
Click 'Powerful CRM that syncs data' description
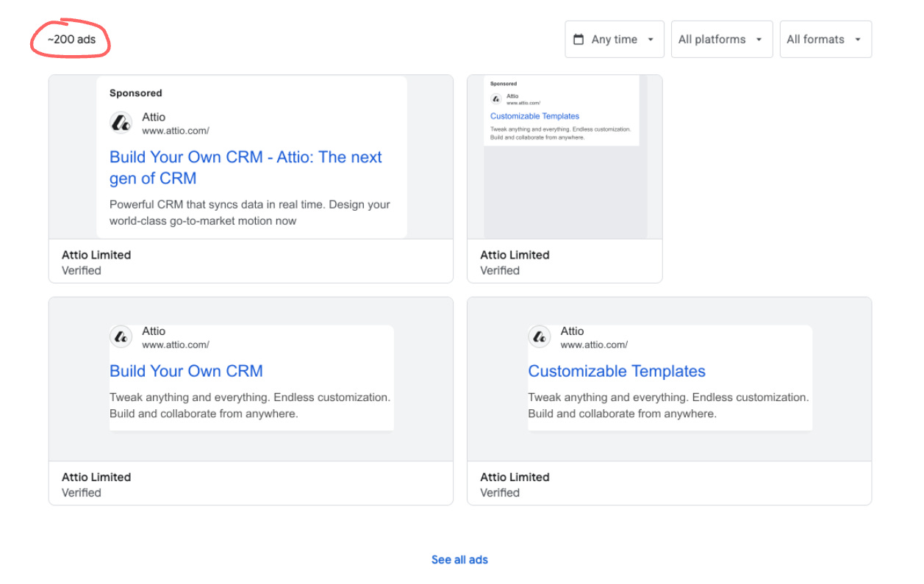tap(250, 212)
